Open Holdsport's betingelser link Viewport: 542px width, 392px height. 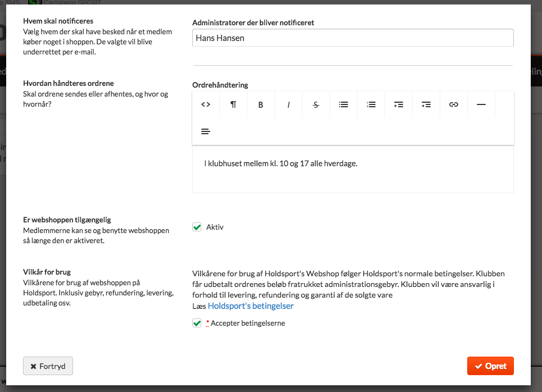click(x=251, y=306)
